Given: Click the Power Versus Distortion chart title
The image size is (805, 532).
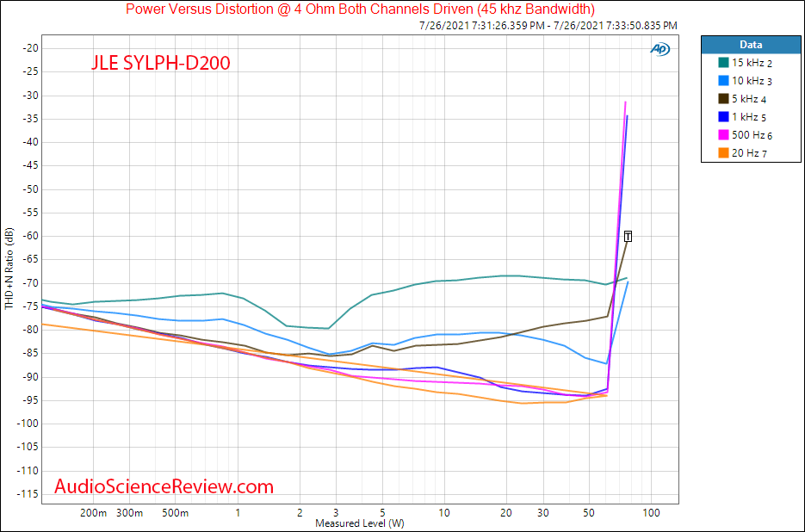Looking at the screenshot, I should 360,9.
